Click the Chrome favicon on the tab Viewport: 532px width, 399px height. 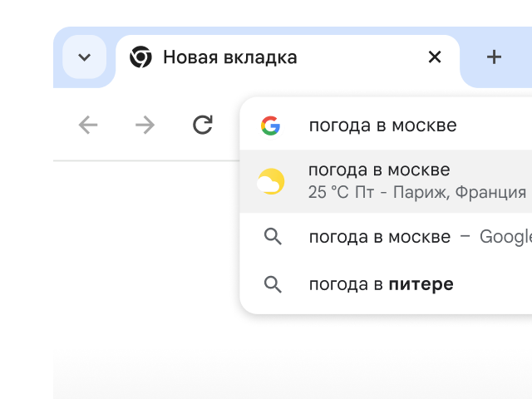[140, 57]
